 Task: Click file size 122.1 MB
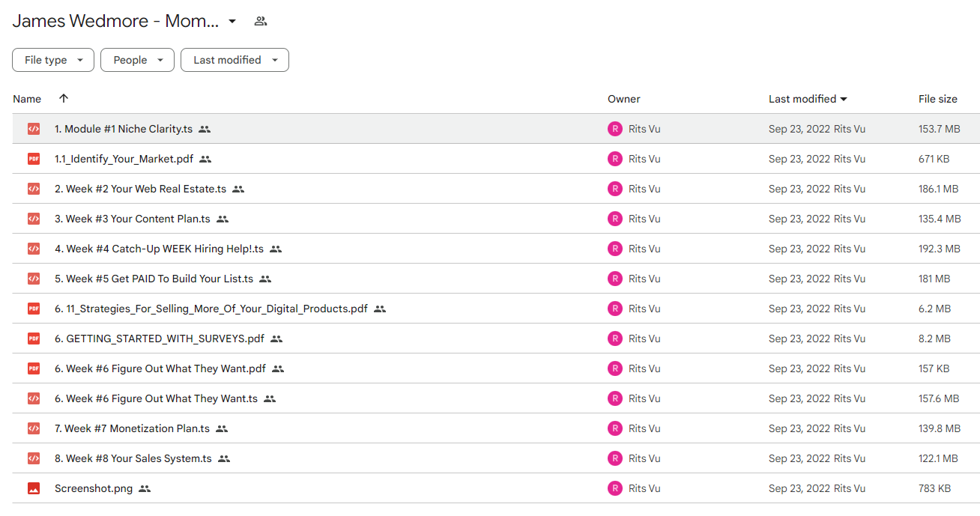point(939,458)
